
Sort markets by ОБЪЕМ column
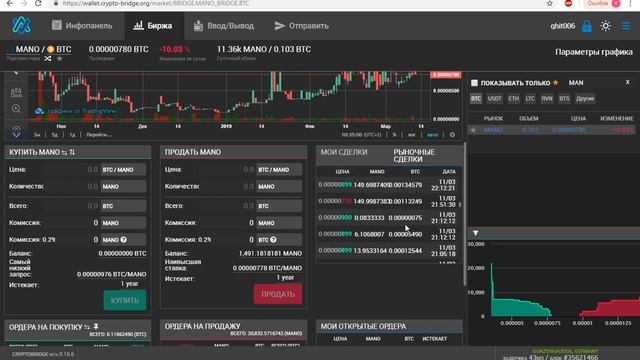[x=529, y=118]
